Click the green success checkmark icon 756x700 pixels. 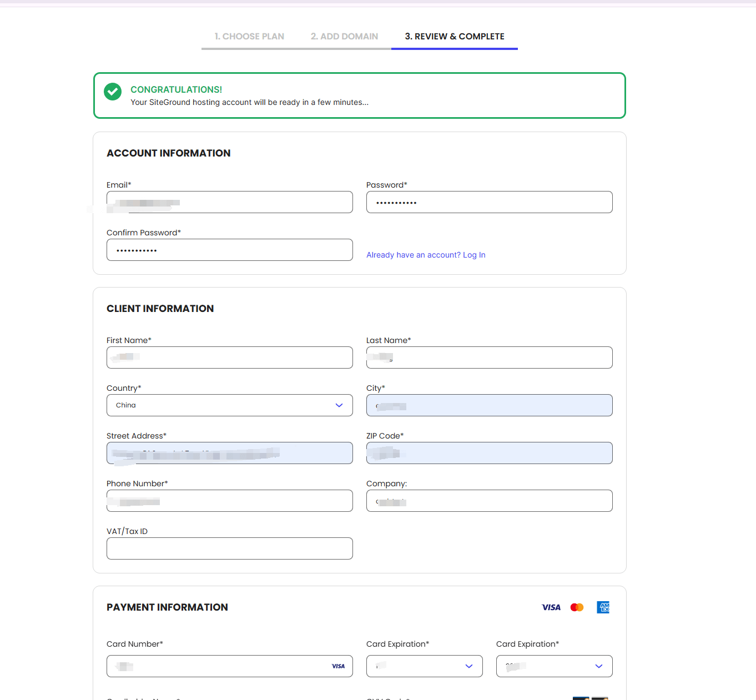click(x=113, y=92)
